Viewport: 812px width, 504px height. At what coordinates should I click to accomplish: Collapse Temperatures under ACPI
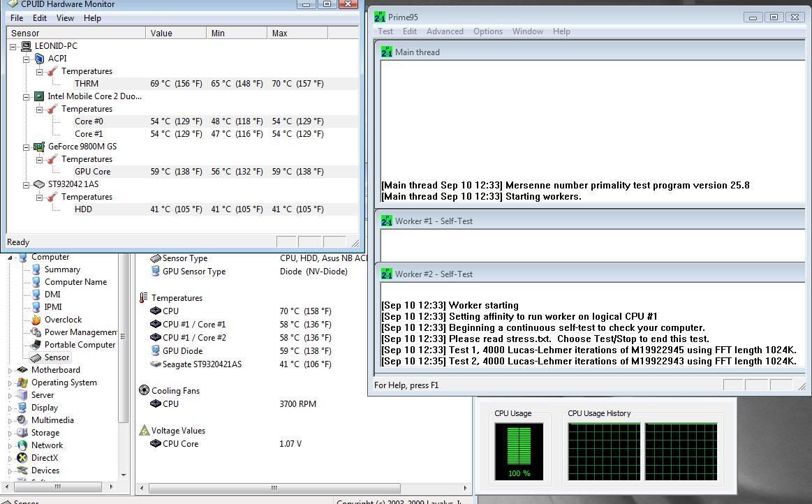(x=39, y=72)
